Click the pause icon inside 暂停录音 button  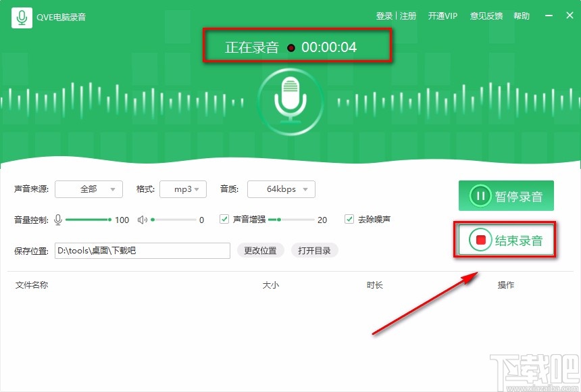[480, 196]
